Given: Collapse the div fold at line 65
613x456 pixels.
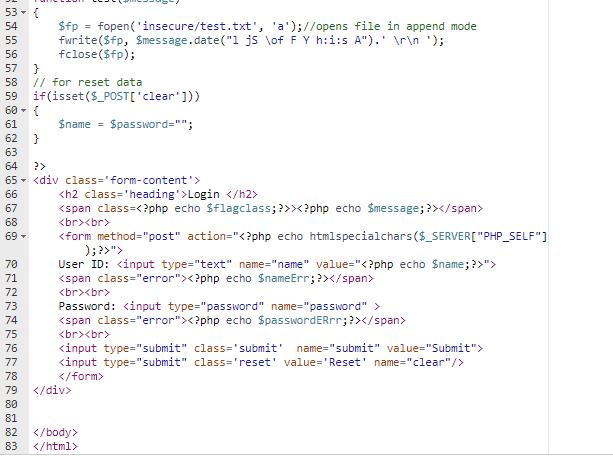Looking at the screenshot, I should (23, 181).
